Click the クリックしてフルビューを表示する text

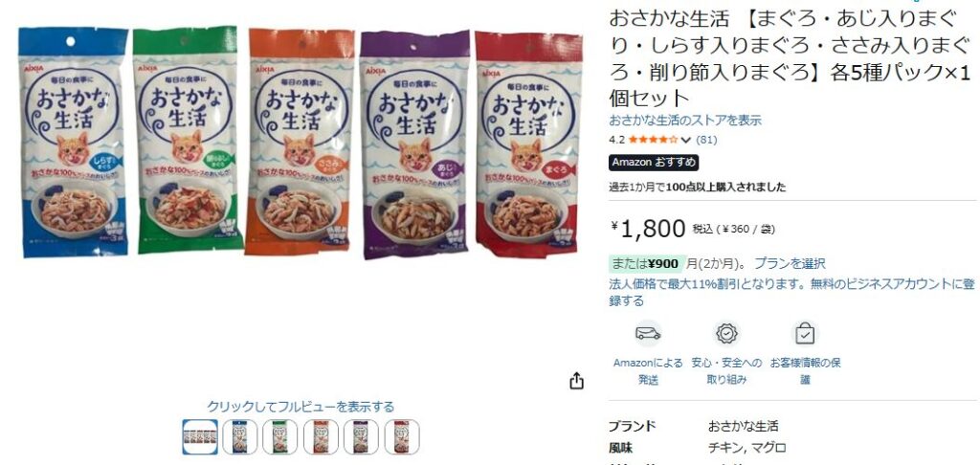click(301, 407)
